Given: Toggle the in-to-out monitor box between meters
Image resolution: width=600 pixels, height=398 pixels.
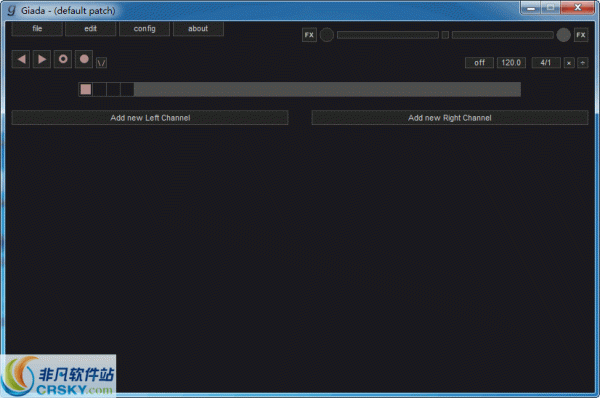Looking at the screenshot, I should coord(445,35).
